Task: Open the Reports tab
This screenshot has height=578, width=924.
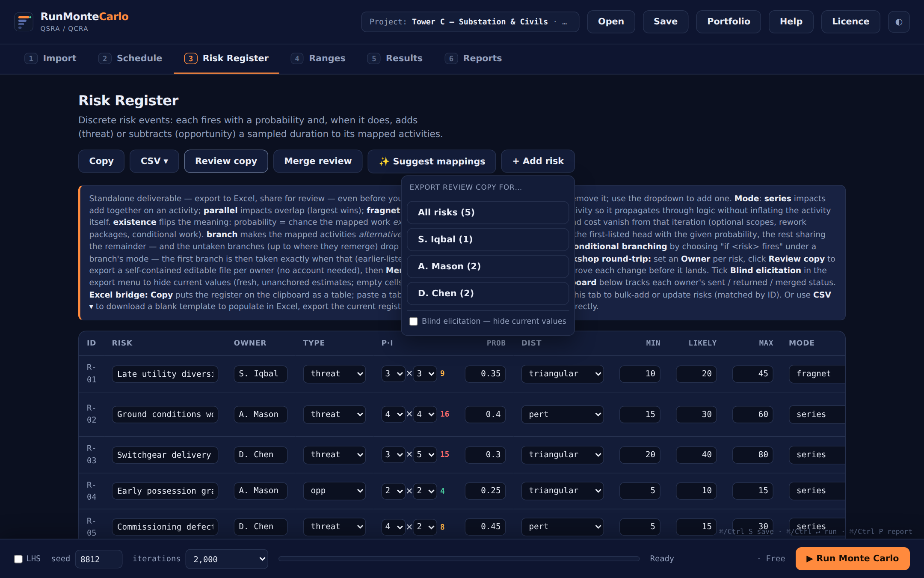Action: pos(474,59)
